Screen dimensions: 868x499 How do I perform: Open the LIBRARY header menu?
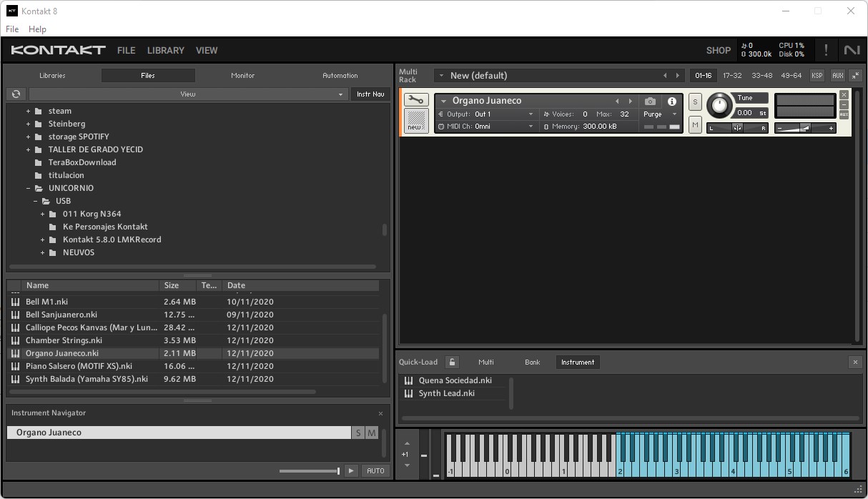point(166,50)
